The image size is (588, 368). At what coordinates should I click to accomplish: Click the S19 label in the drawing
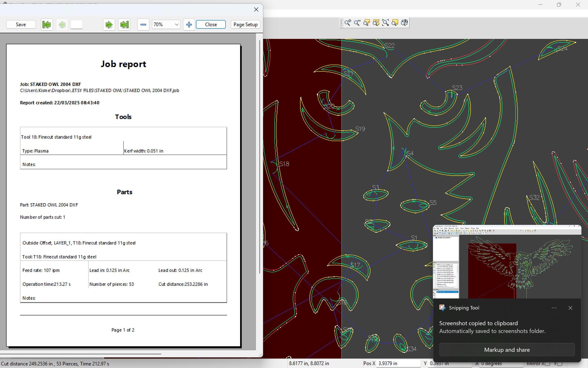click(x=360, y=129)
